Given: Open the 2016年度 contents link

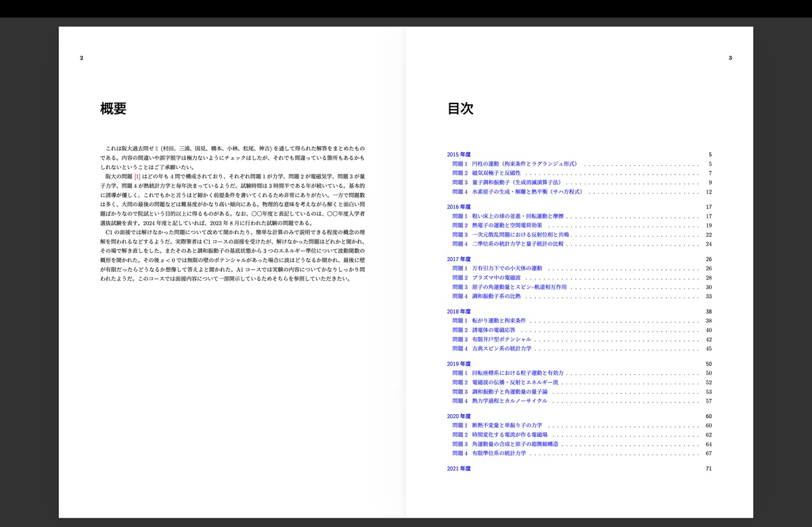Looking at the screenshot, I should [458, 206].
